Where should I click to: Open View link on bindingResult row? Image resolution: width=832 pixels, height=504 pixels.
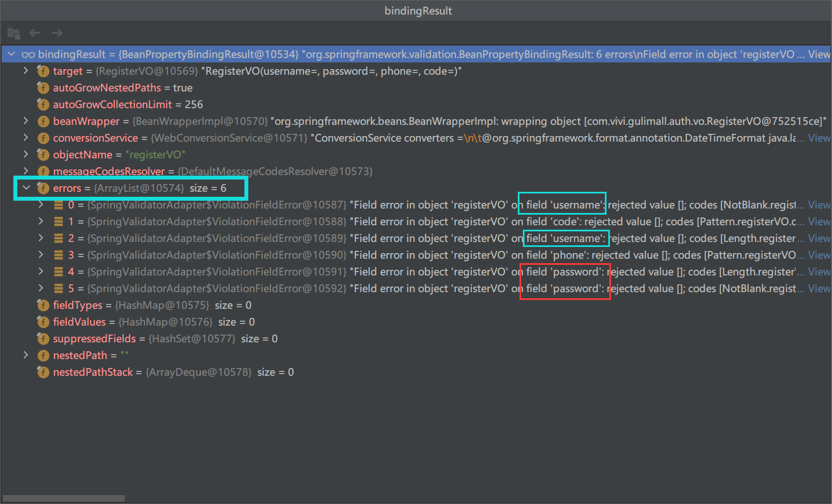point(819,54)
